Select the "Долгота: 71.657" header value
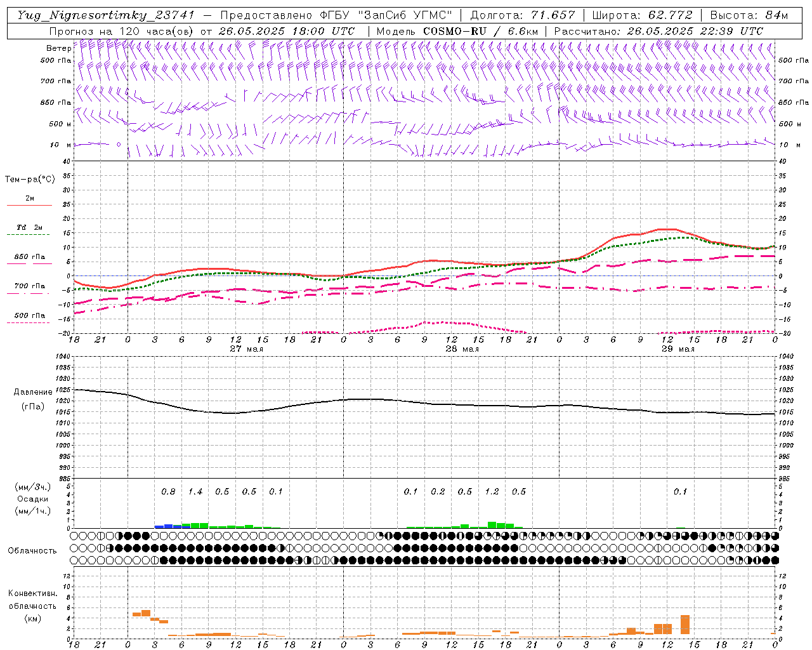The image size is (812, 650). (x=523, y=15)
